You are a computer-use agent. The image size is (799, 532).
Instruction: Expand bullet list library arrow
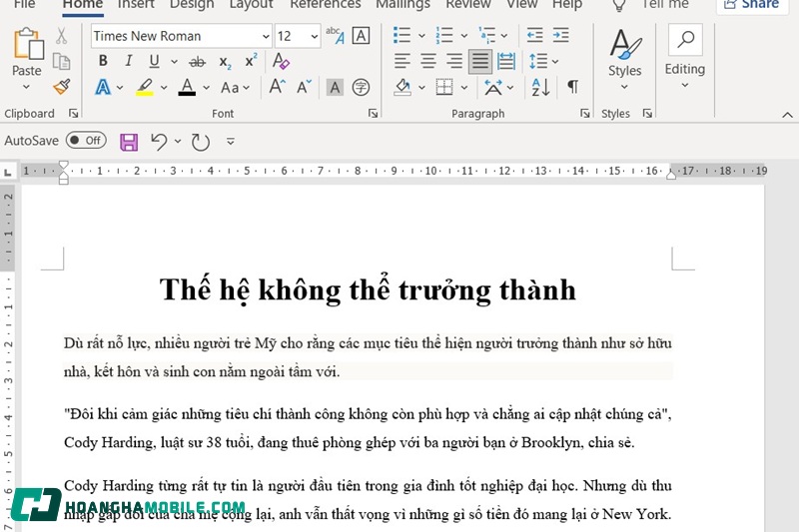pyautogui.click(x=421, y=36)
